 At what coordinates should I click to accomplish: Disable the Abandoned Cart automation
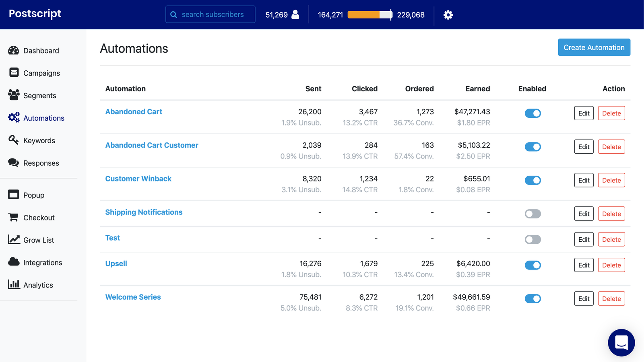tap(533, 113)
